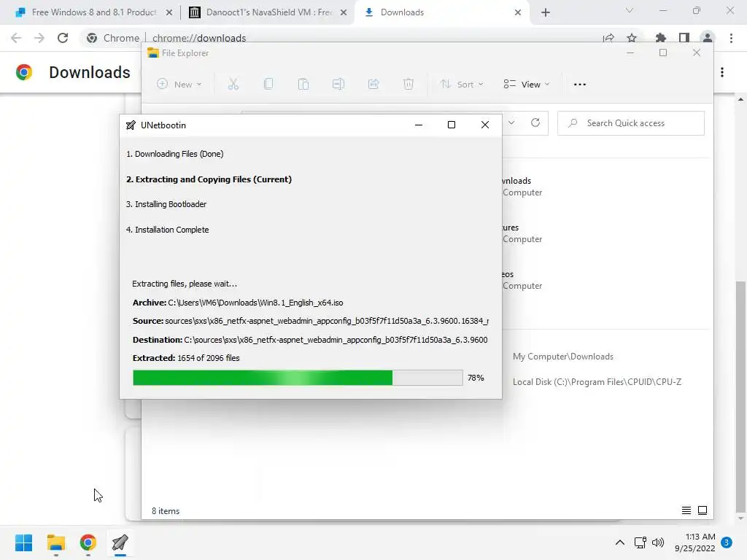This screenshot has width=747, height=560.
Task: Click the 8 items status in File Explorer
Action: pos(166,510)
